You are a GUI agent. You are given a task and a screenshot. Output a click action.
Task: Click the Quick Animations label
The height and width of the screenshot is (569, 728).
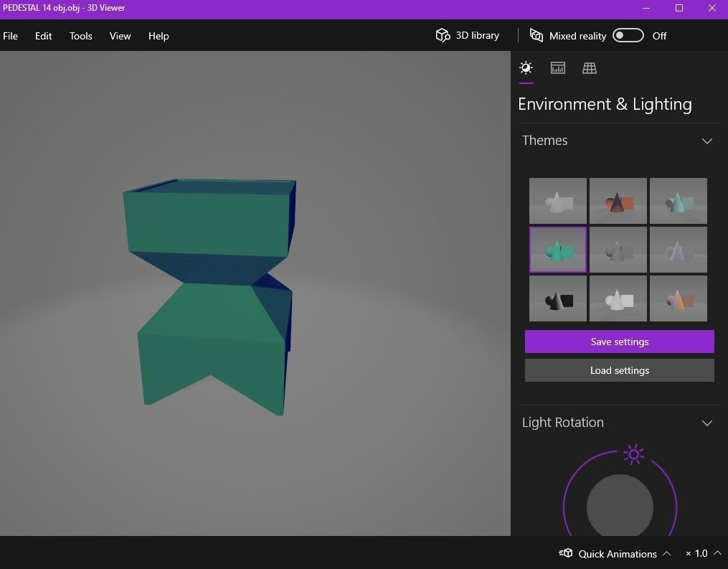click(x=617, y=554)
